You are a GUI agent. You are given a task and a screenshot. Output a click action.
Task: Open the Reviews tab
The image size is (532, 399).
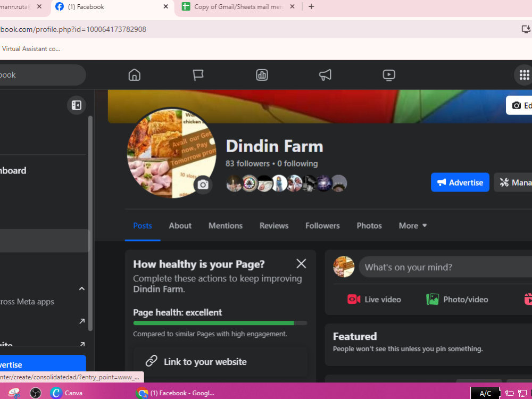[x=274, y=226]
